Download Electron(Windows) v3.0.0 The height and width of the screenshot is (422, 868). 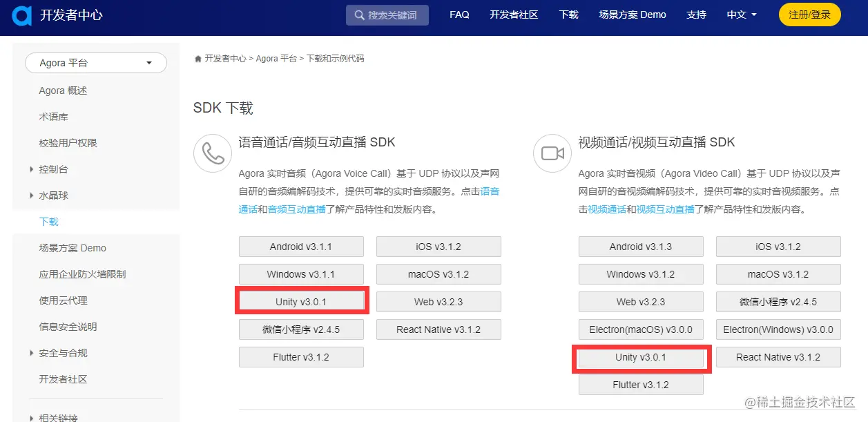[778, 329]
